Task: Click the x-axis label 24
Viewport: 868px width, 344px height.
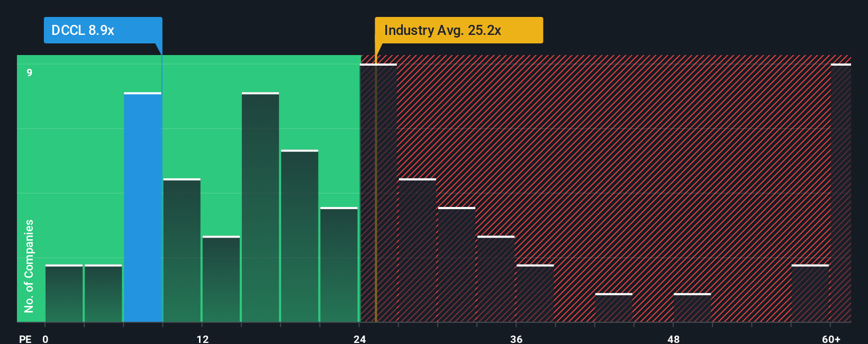Action: coord(360,339)
